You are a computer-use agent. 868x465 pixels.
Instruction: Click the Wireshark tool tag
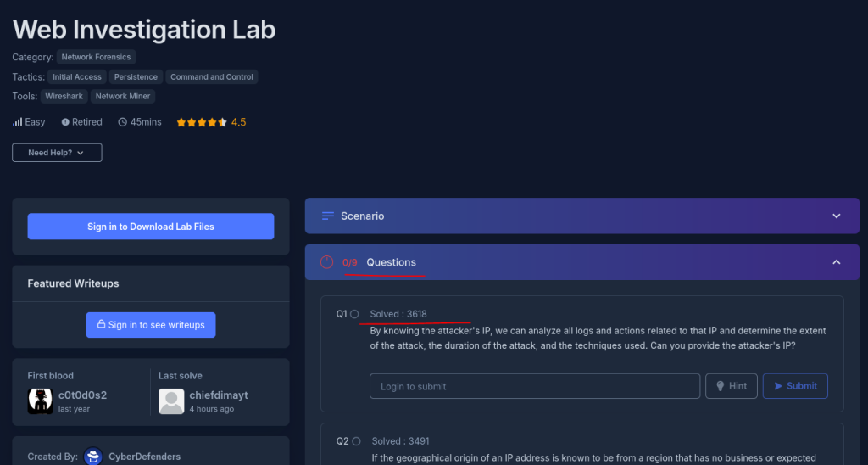(64, 96)
